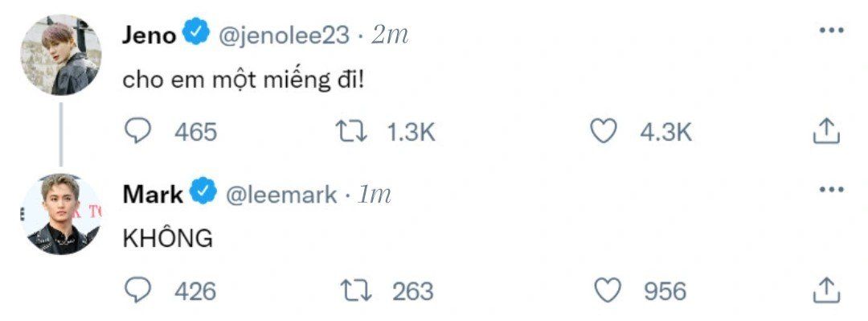This screenshot has height=321, width=868.
Task: Like Jeno's tweet with heart icon
Action: [604, 132]
